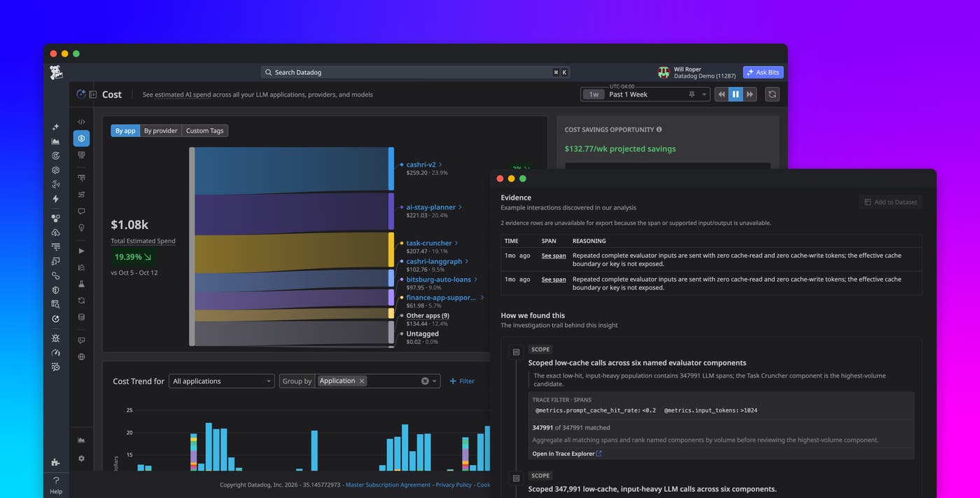This screenshot has height=498, width=980.
Task: Open the lightning bolt icon in main sidebar
Action: (55, 199)
